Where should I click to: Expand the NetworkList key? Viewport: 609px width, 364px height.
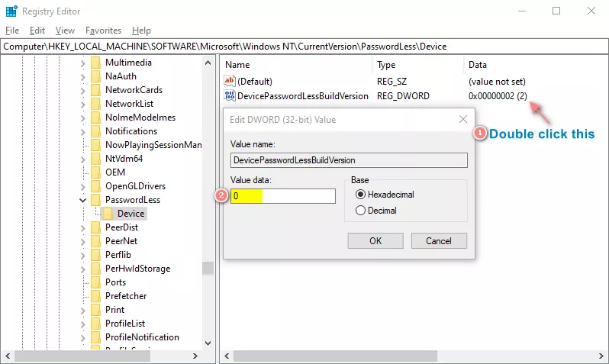pyautogui.click(x=82, y=104)
